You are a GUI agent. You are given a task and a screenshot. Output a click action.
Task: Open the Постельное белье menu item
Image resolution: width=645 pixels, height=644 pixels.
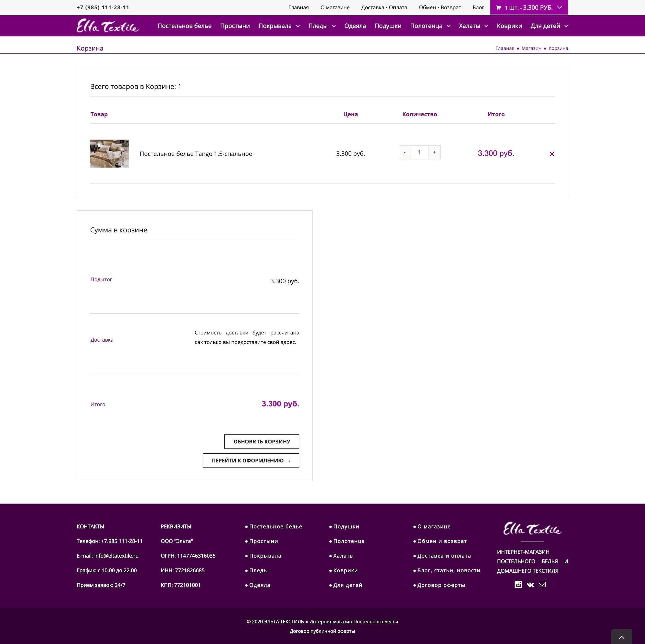pyautogui.click(x=184, y=26)
